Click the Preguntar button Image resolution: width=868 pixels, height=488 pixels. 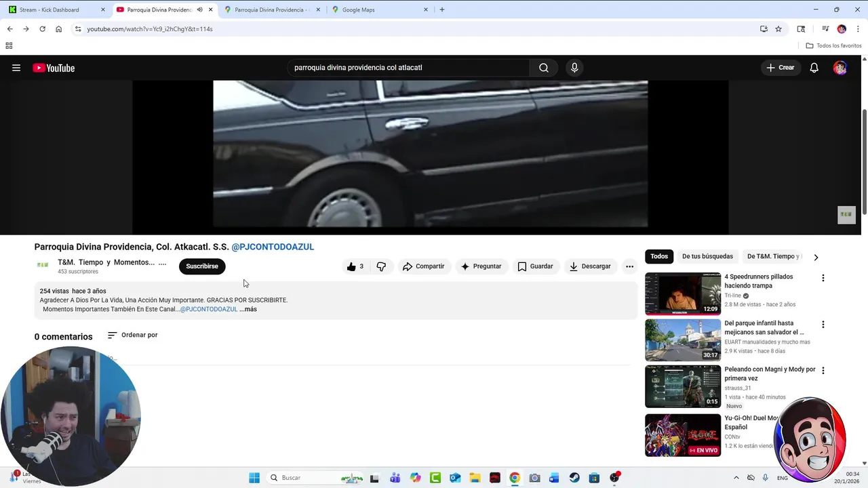coord(481,266)
